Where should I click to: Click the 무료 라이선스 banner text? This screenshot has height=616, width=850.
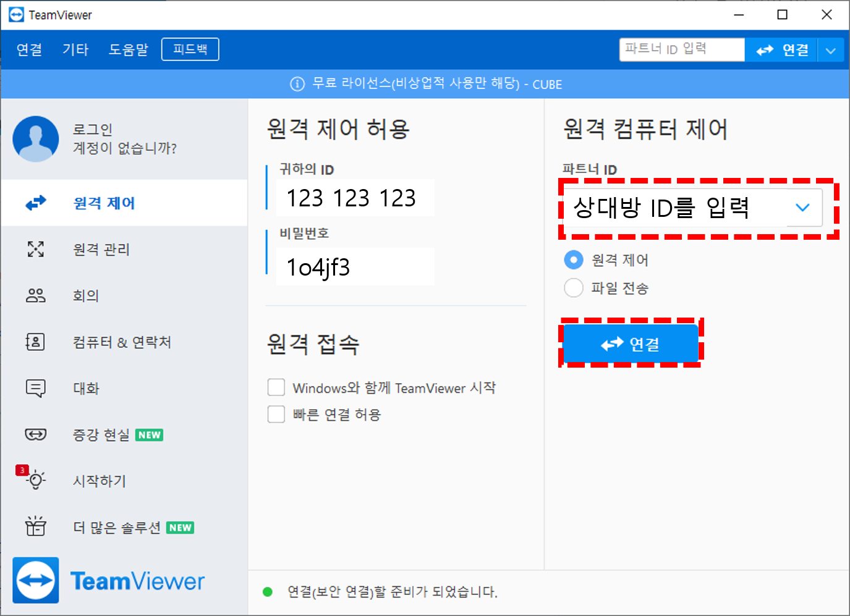pos(437,83)
